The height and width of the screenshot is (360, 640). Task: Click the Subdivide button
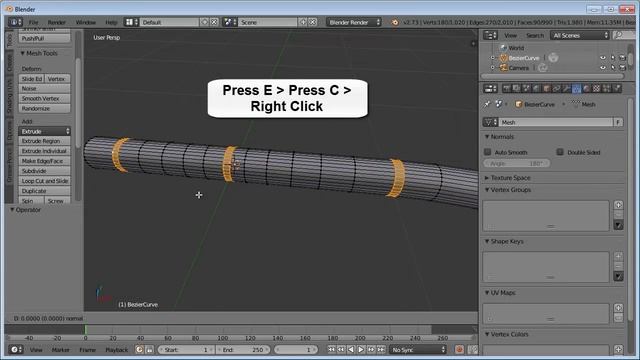pyautogui.click(x=44, y=171)
